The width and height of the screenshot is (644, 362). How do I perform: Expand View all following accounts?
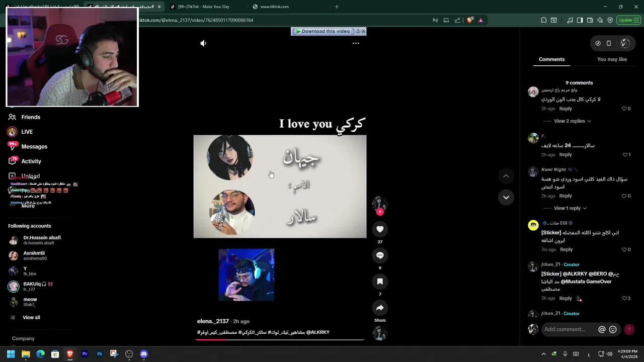click(x=31, y=318)
